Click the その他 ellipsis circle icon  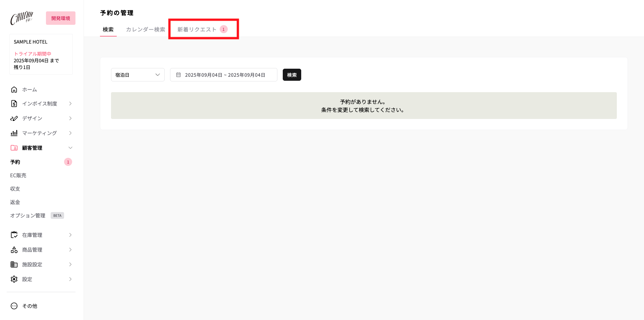click(14, 306)
